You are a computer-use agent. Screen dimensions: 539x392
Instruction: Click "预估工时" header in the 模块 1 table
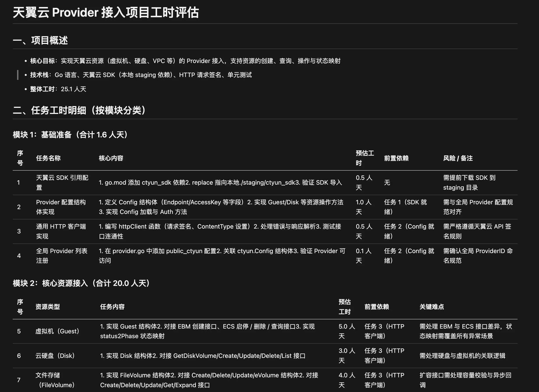pyautogui.click(x=365, y=158)
